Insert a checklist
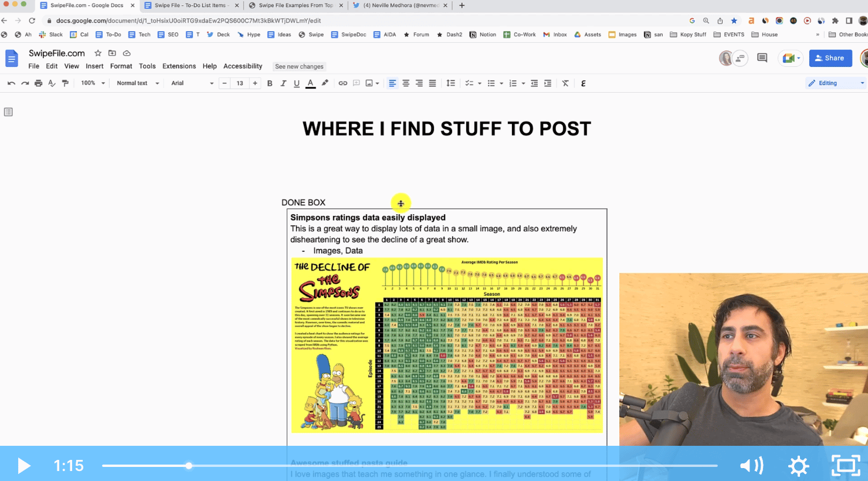 (469, 83)
